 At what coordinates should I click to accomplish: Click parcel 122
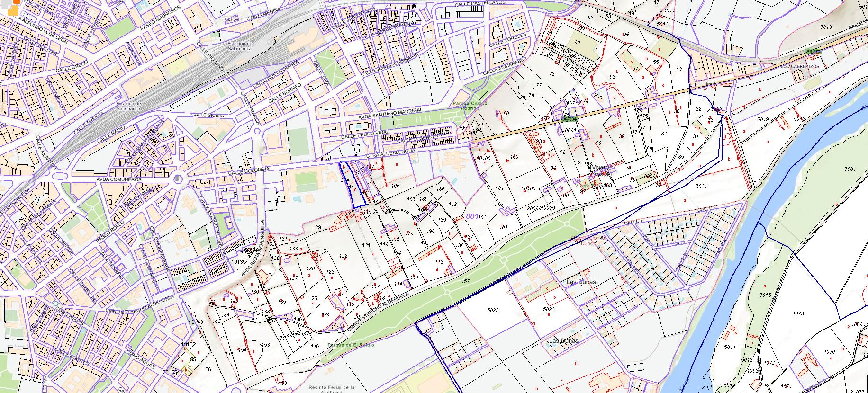[344, 256]
